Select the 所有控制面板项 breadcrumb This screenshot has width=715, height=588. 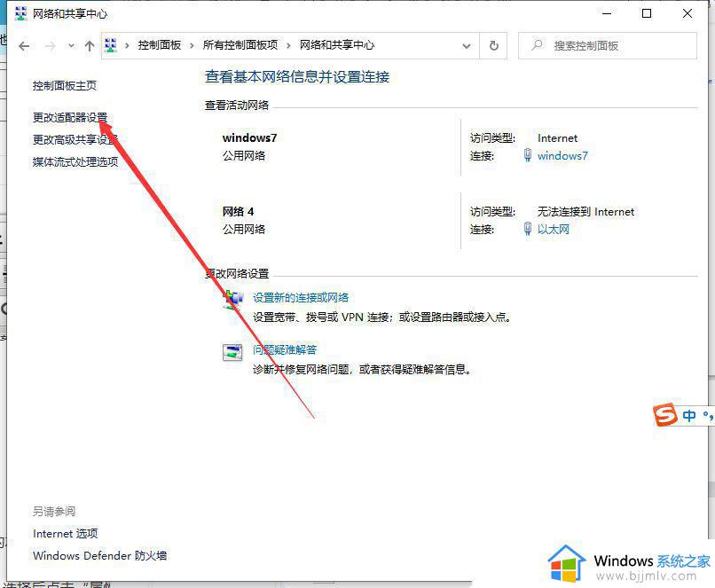coord(240,45)
